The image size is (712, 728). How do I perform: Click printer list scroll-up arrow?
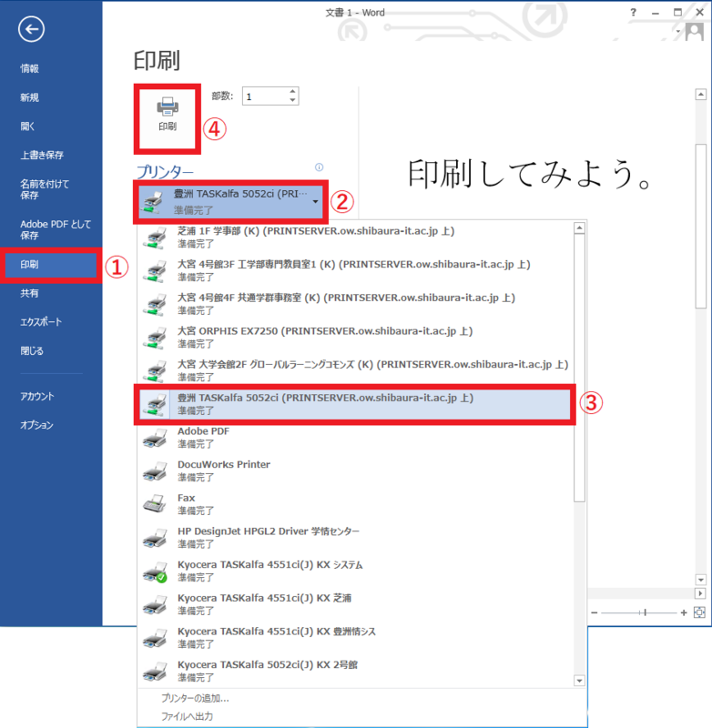click(x=579, y=228)
